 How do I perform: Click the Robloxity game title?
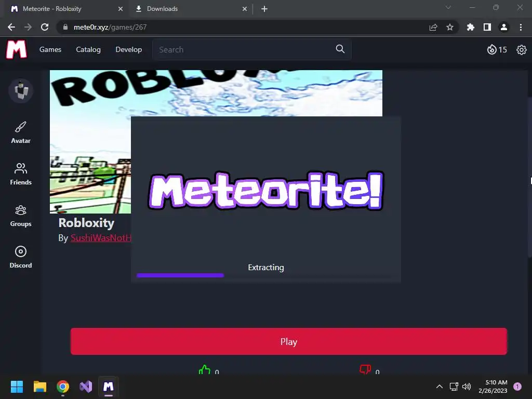coord(86,223)
